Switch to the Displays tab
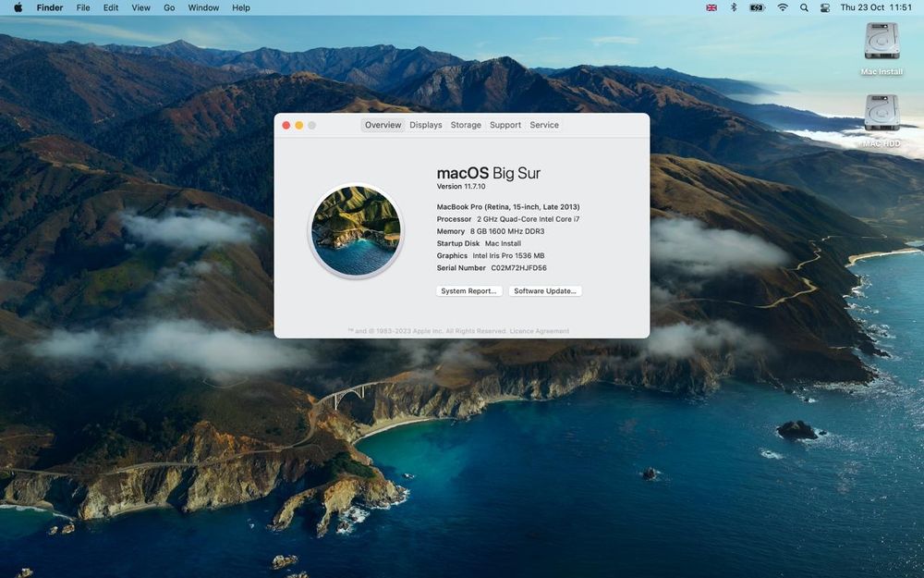Viewport: 924px width, 578px height. click(426, 125)
